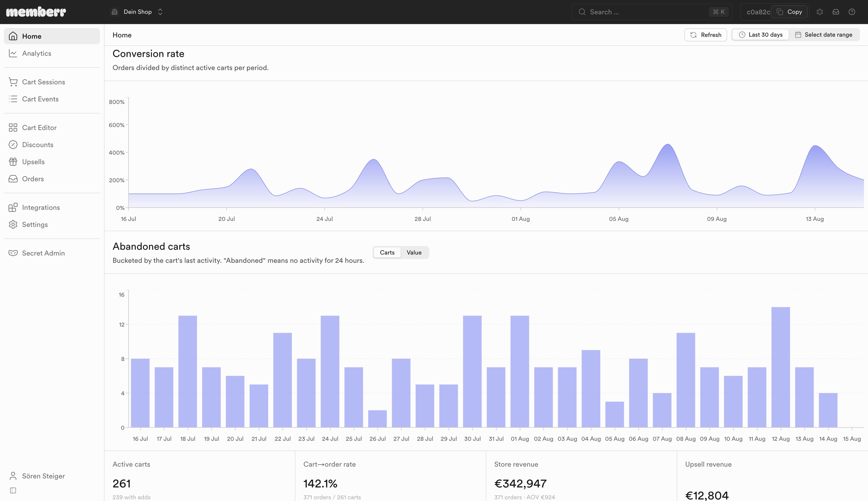Click the Cart Sessions shopping cart icon

click(x=13, y=82)
